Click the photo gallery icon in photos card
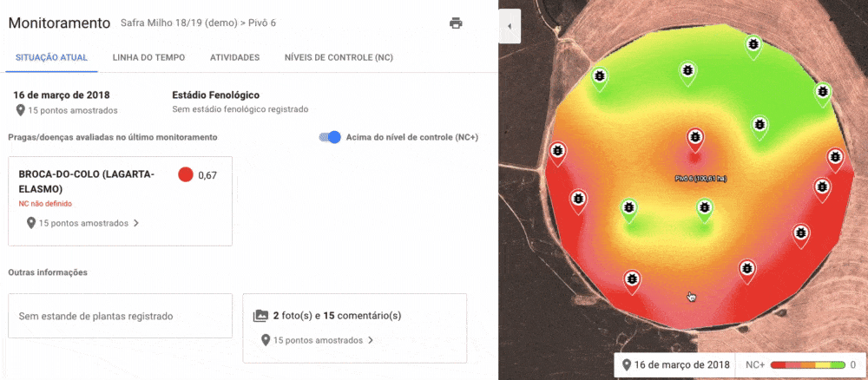 point(260,317)
